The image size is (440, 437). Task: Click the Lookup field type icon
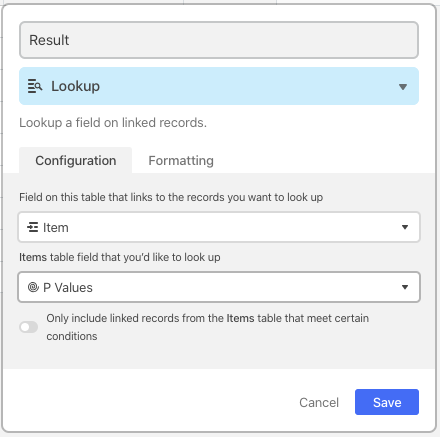[35, 86]
